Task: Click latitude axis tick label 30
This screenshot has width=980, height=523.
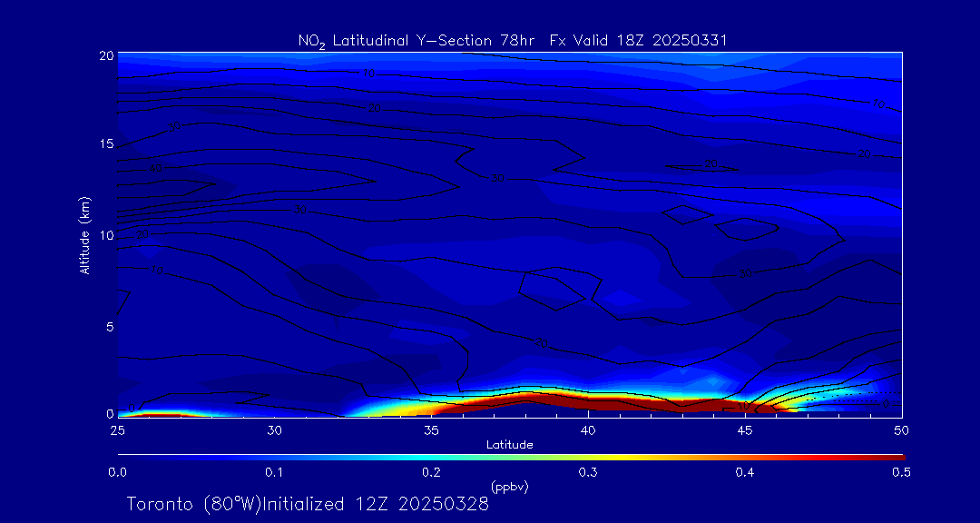Action: pos(274,430)
